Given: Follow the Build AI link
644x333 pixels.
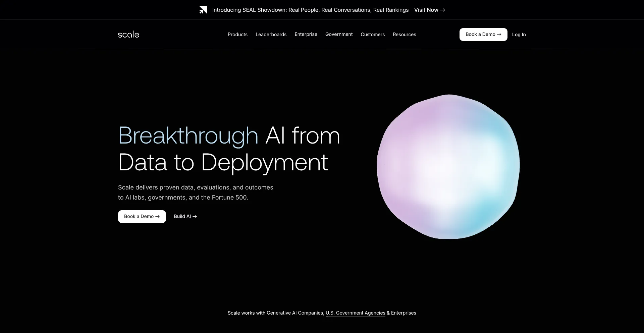Looking at the screenshot, I should coord(185,217).
